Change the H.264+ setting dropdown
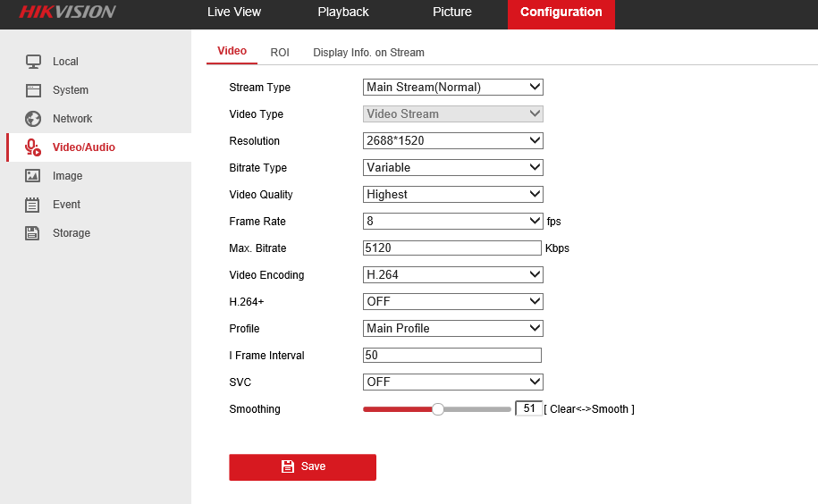 [x=453, y=302]
